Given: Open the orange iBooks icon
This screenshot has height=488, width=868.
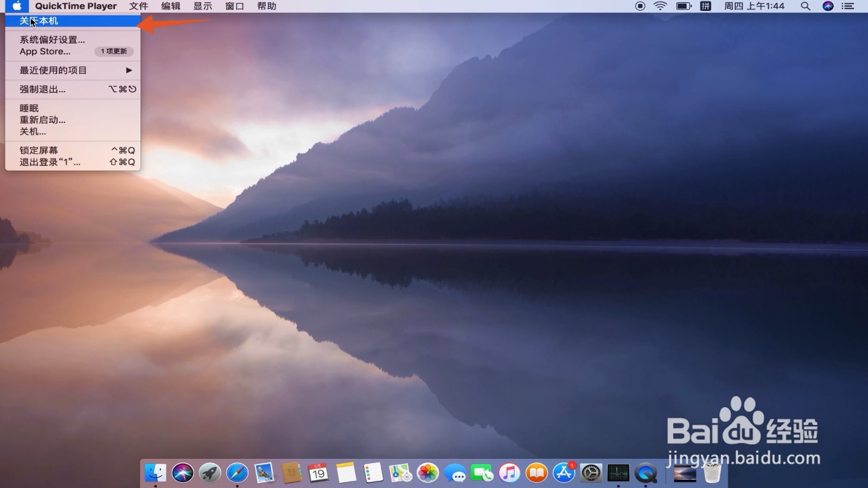Looking at the screenshot, I should coord(537,473).
